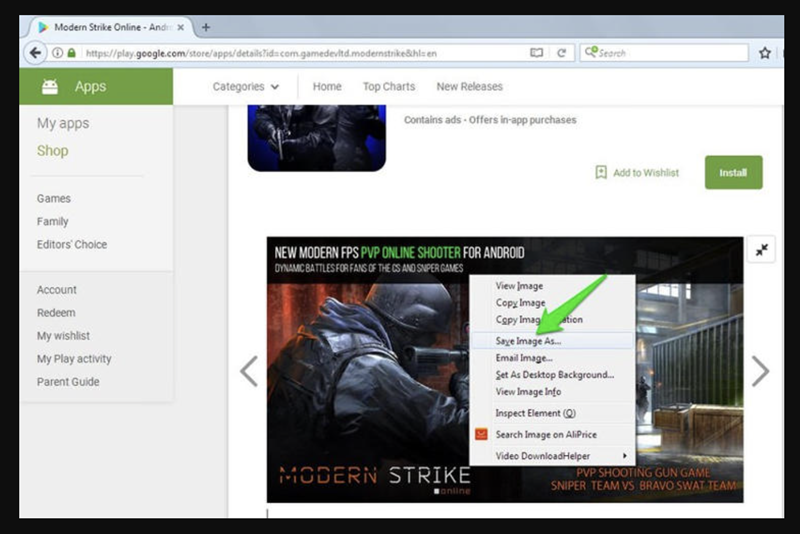Image resolution: width=800 pixels, height=534 pixels.
Task: Open a new tab with plus icon
Action: point(205,27)
